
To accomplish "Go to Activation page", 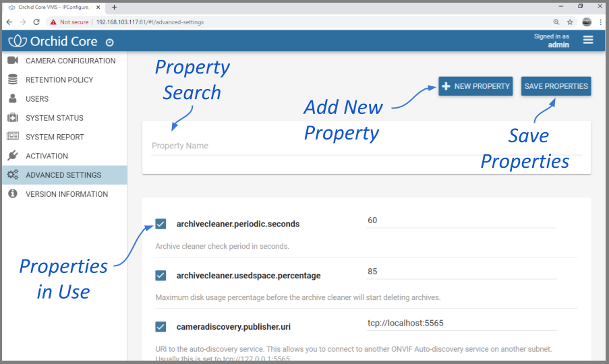I will point(65,156).
